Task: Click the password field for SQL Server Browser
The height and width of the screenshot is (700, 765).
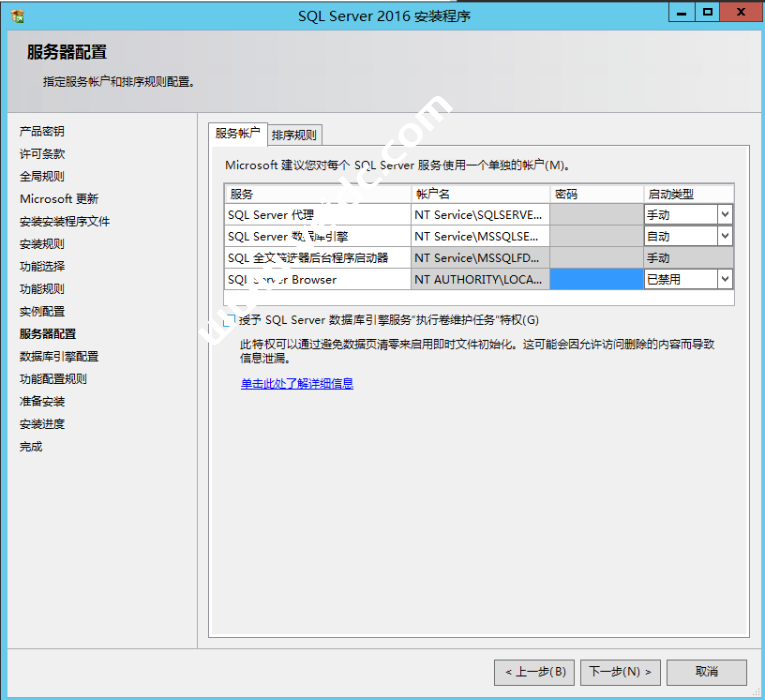Action: 596,280
